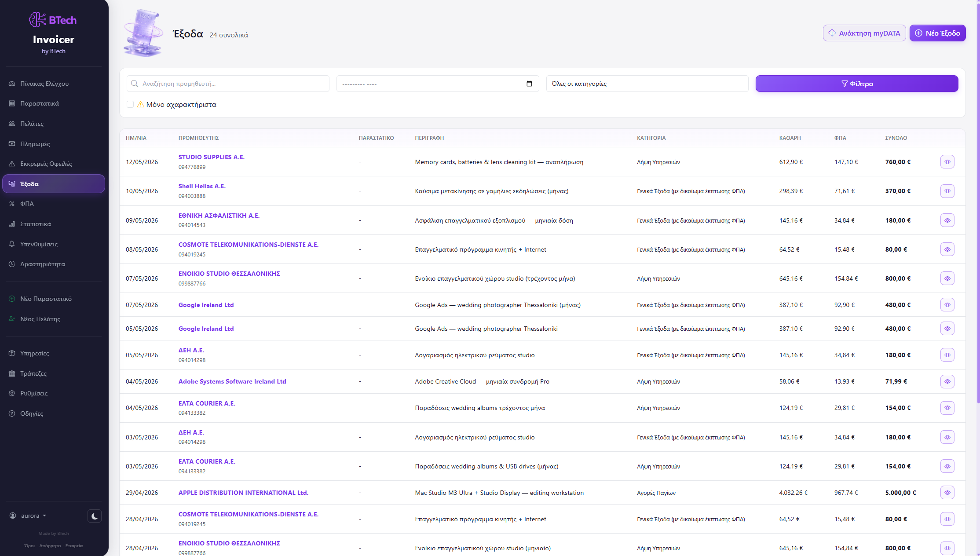This screenshot has width=980, height=556.
Task: Open Εκκρεμείς Οφειλές page
Action: 54,164
